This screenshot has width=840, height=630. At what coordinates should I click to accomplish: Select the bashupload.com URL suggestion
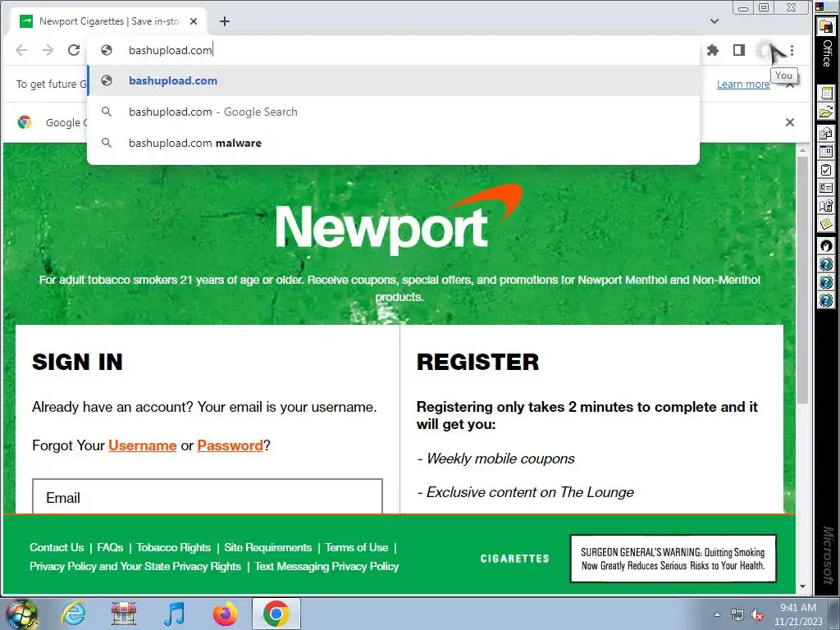pyautogui.click(x=394, y=81)
